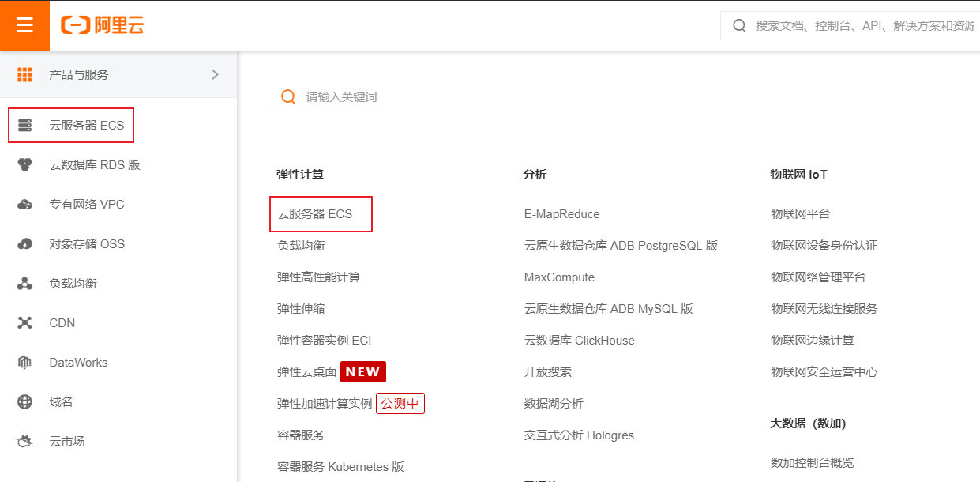Open 弹性高性能计算 link

click(x=318, y=277)
